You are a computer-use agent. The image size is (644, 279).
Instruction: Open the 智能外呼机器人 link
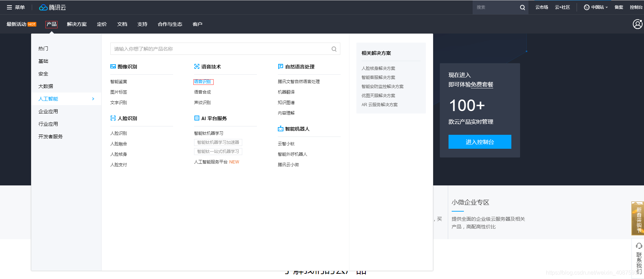pyautogui.click(x=293, y=154)
